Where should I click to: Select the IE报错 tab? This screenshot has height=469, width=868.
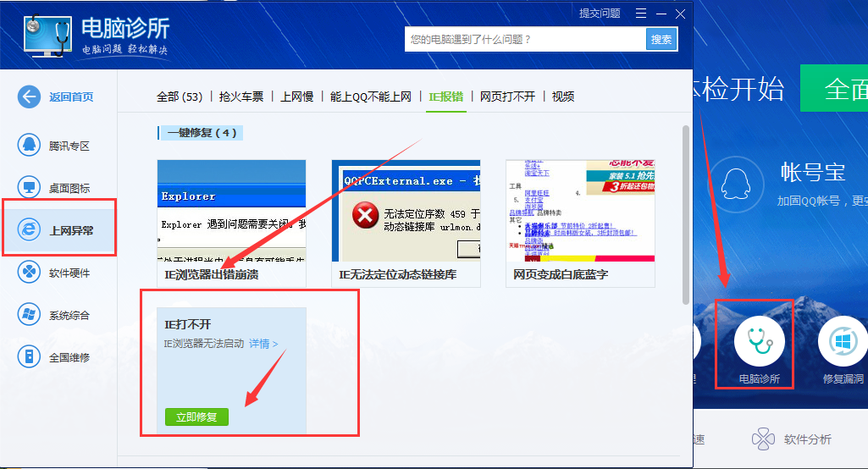pyautogui.click(x=446, y=97)
